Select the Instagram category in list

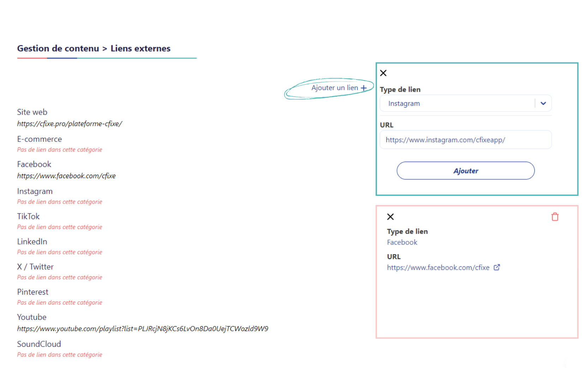(x=35, y=191)
